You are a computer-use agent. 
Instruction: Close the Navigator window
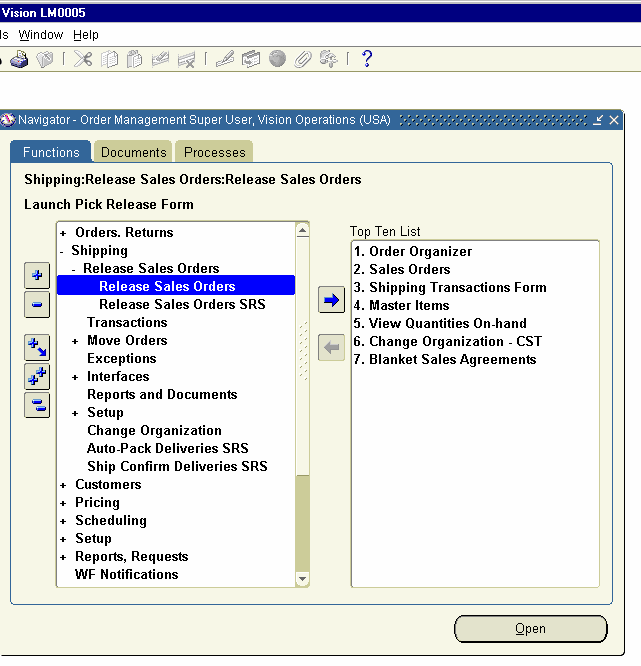tap(614, 120)
